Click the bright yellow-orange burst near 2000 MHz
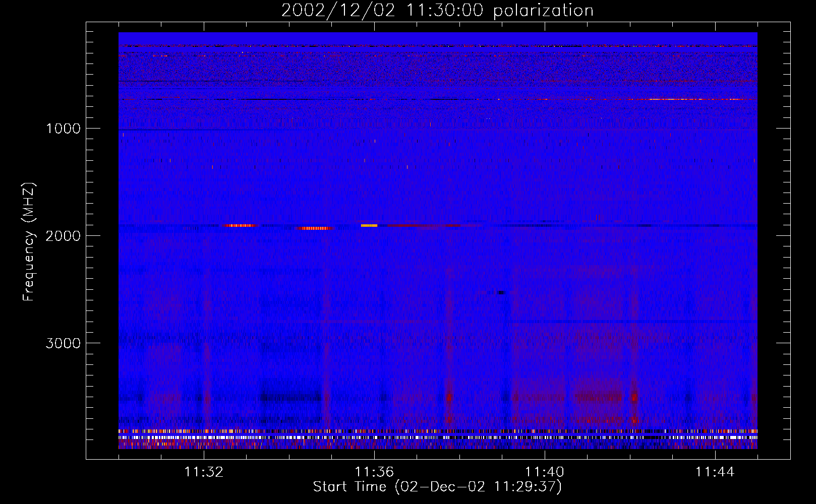 pos(369,225)
